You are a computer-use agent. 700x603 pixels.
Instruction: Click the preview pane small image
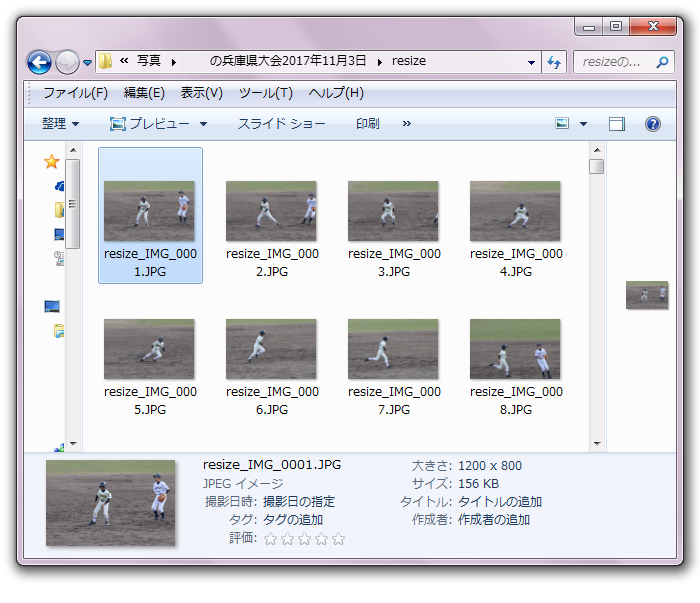click(646, 295)
